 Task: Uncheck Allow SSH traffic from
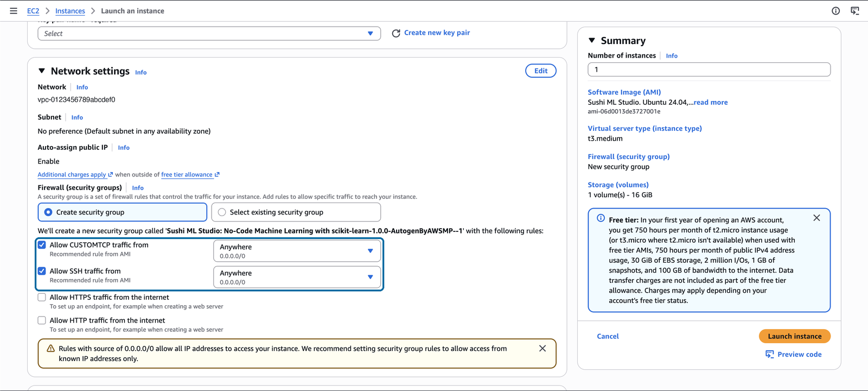(x=42, y=271)
